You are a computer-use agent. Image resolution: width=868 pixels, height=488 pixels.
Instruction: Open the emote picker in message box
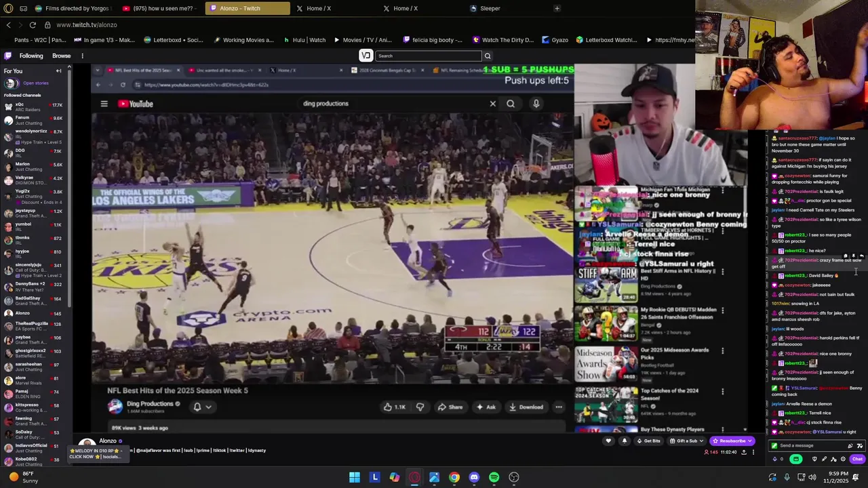860,445
